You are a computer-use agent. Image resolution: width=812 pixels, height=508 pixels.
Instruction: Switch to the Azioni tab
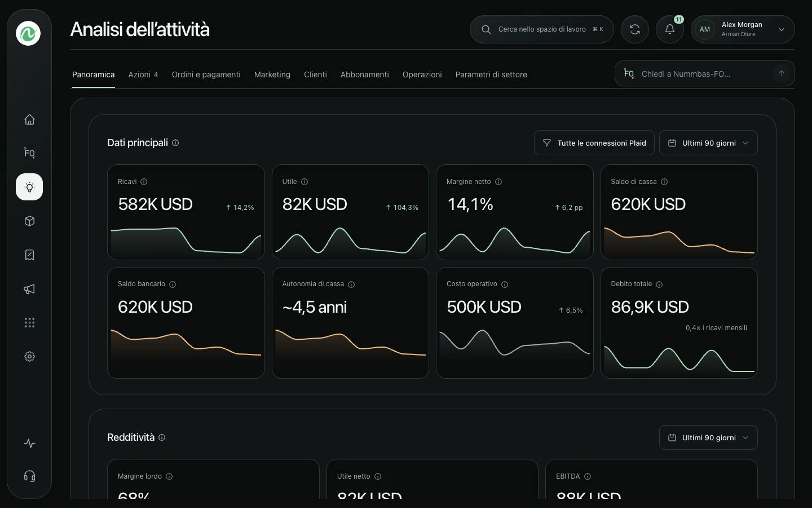pyautogui.click(x=143, y=75)
